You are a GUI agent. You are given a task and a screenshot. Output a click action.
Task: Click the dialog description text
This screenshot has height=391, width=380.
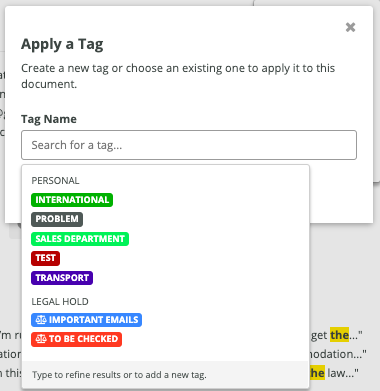tap(178, 76)
